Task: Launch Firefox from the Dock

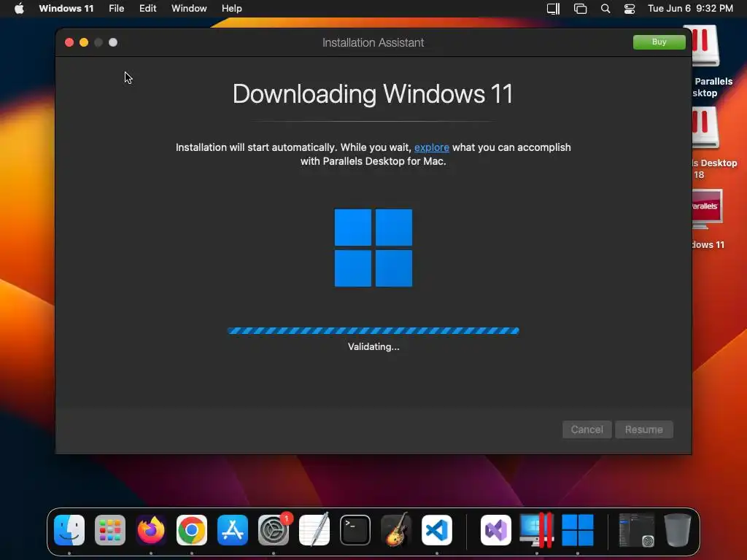Action: (x=151, y=530)
